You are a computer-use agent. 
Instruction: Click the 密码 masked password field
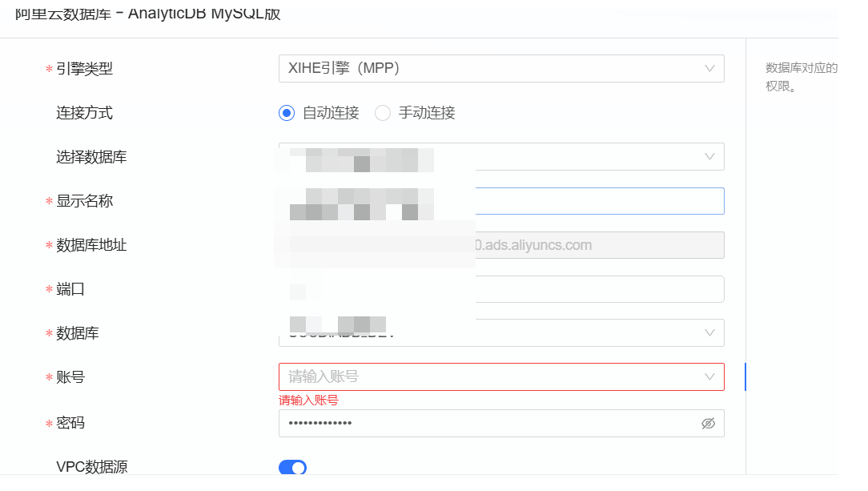480,424
